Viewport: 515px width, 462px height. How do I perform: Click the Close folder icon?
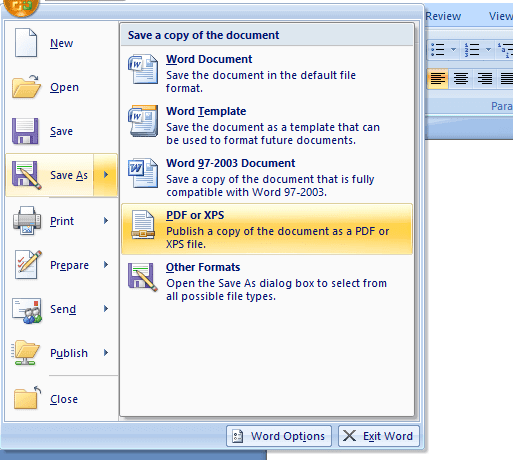(27, 397)
